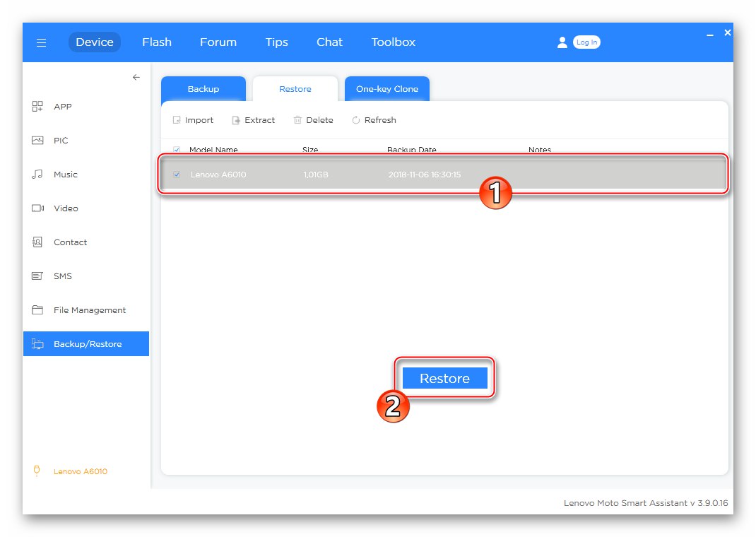Click the 1,01GB size cell

click(x=316, y=175)
